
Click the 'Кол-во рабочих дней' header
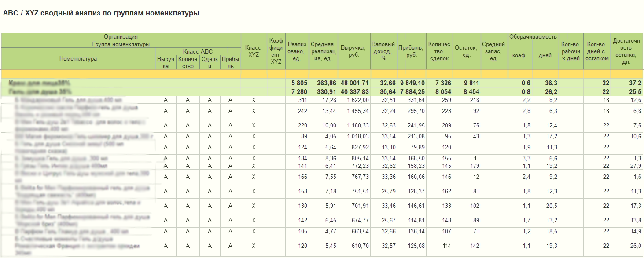click(x=570, y=51)
